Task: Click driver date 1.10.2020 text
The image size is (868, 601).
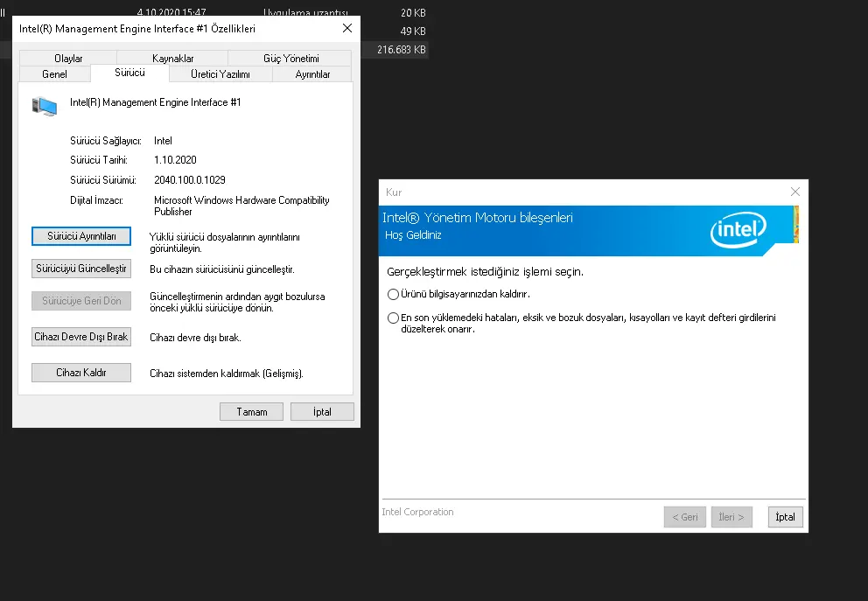Action: [x=175, y=160]
